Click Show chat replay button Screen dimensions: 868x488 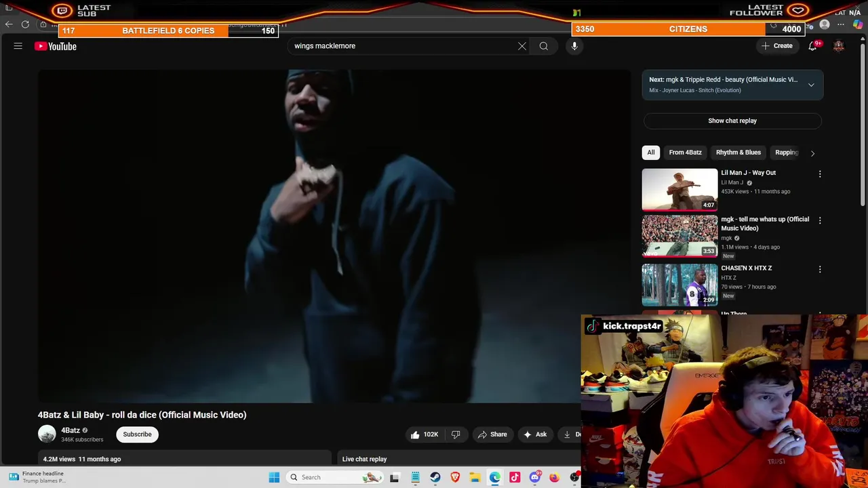(x=732, y=121)
